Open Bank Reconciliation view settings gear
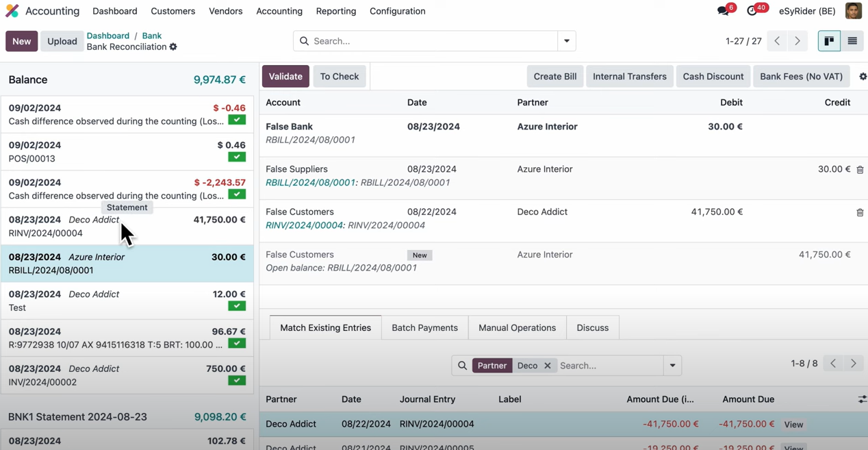868x450 pixels. pos(173,47)
